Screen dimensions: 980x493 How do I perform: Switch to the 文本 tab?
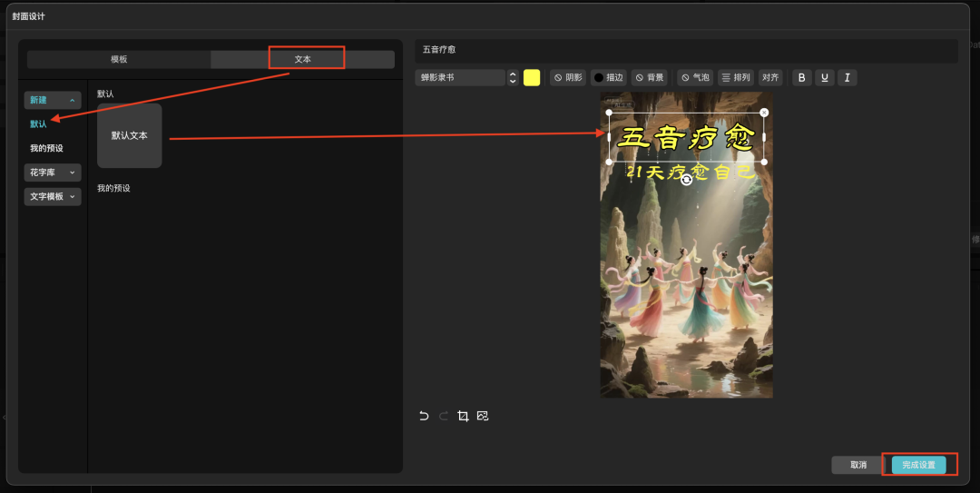tap(302, 59)
